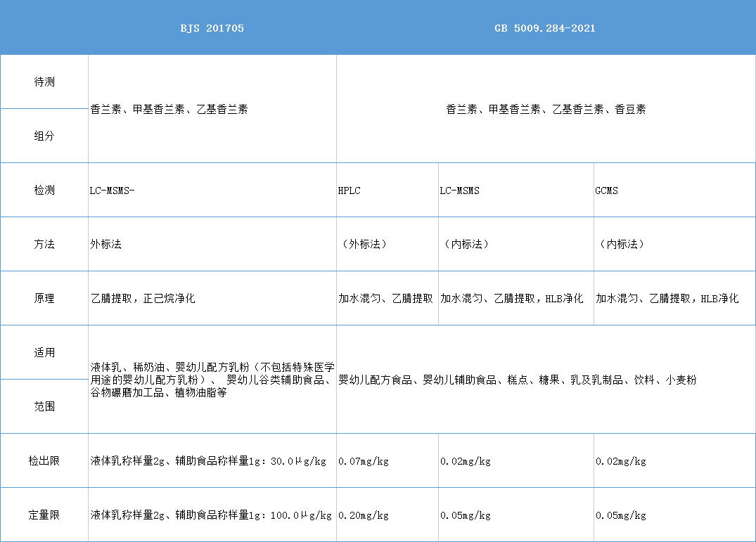Click the 0.07mg/kg cell
This screenshot has height=542, width=756.
click(387, 460)
